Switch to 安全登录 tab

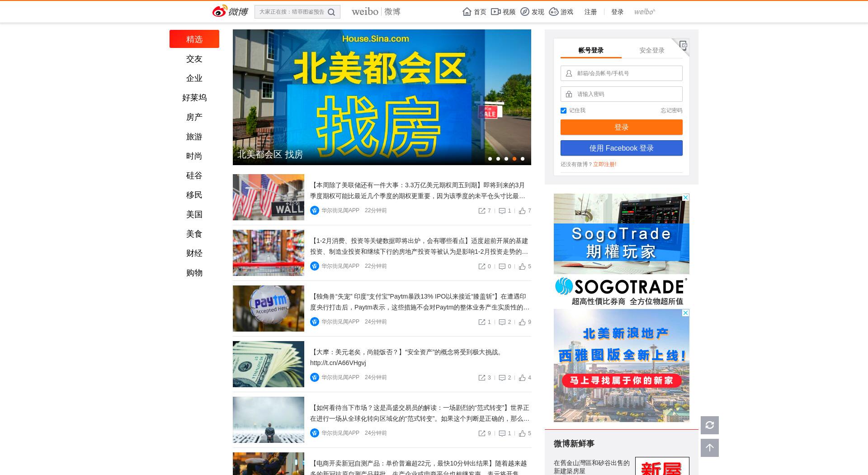652,50
